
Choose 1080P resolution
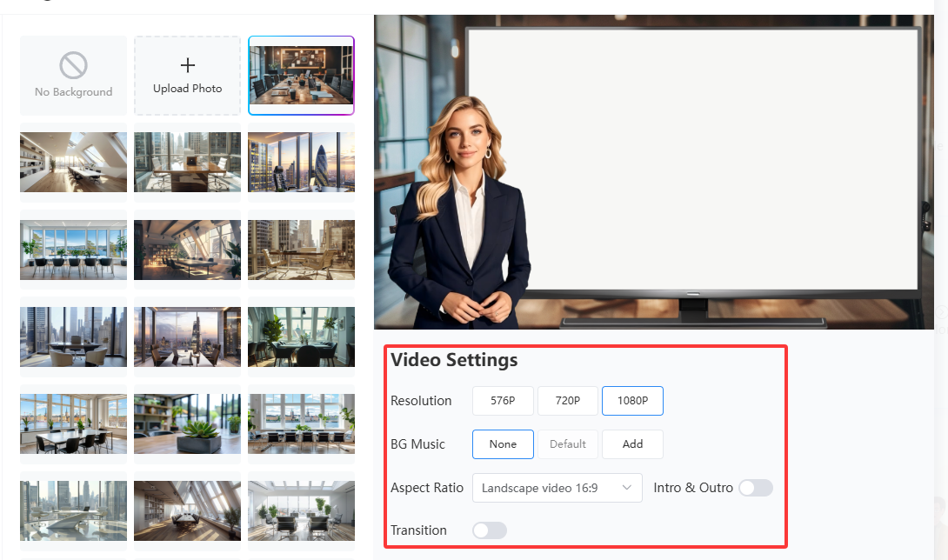click(x=632, y=401)
